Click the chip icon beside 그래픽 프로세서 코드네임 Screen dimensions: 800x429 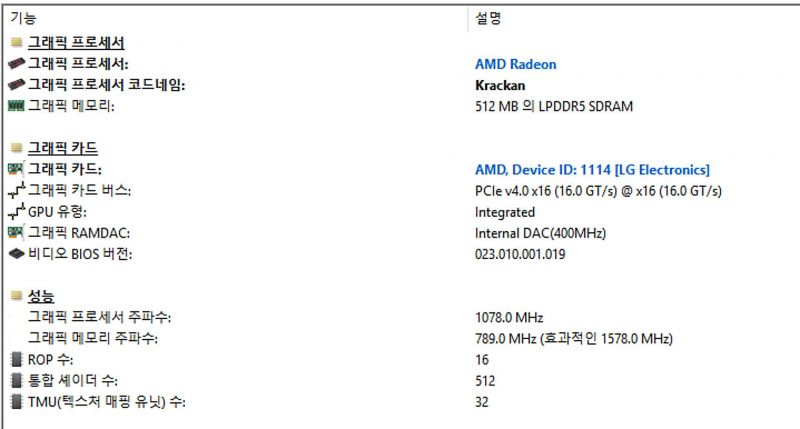[x=16, y=85]
